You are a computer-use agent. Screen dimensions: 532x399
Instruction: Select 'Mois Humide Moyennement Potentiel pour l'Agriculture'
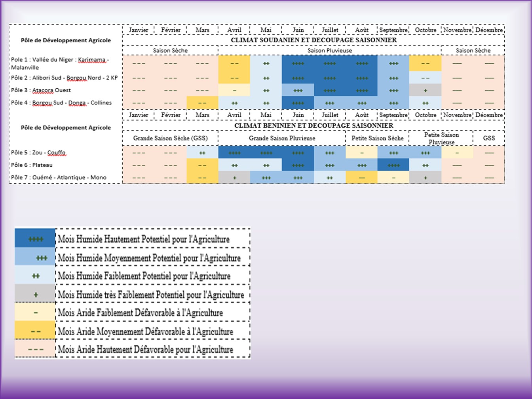point(149,258)
